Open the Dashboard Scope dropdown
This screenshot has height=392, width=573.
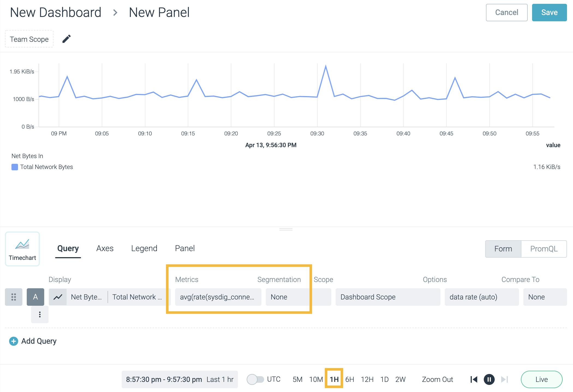[x=388, y=297]
